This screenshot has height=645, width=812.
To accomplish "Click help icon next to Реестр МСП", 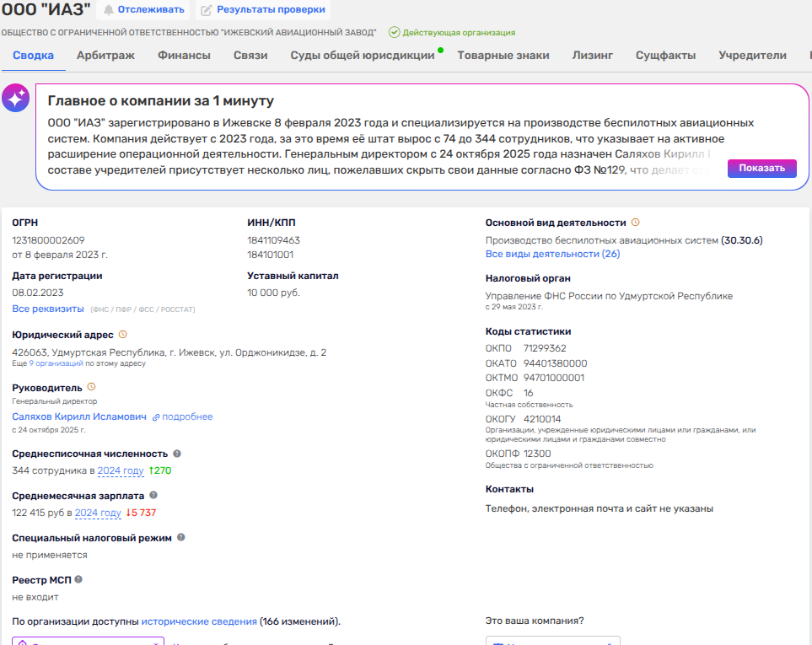I will pyautogui.click(x=78, y=579).
